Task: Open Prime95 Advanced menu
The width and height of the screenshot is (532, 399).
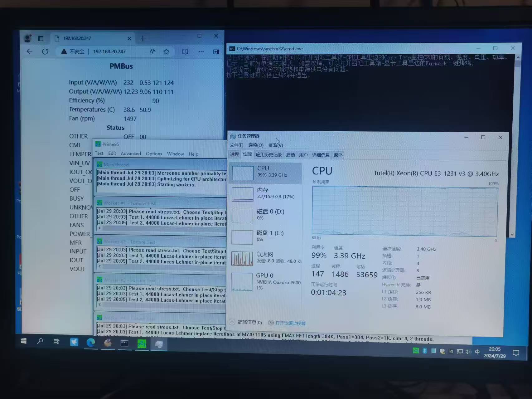Action: [131, 153]
